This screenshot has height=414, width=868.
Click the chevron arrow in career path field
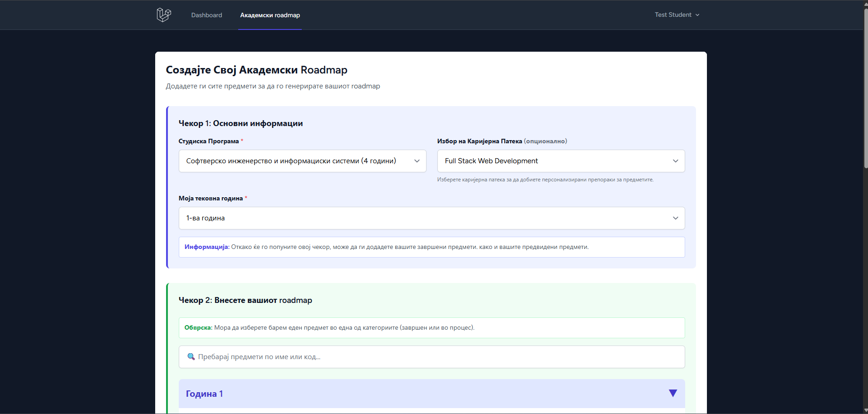click(x=676, y=161)
